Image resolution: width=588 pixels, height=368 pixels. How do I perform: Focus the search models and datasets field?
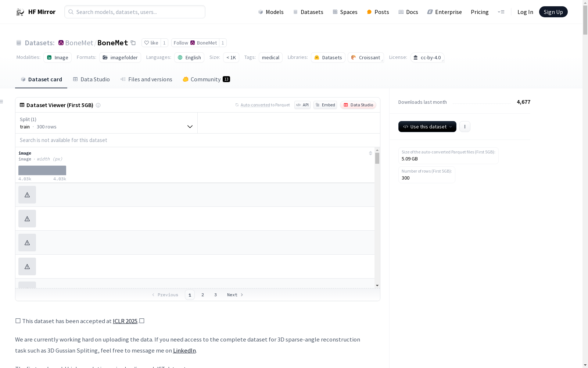click(135, 12)
